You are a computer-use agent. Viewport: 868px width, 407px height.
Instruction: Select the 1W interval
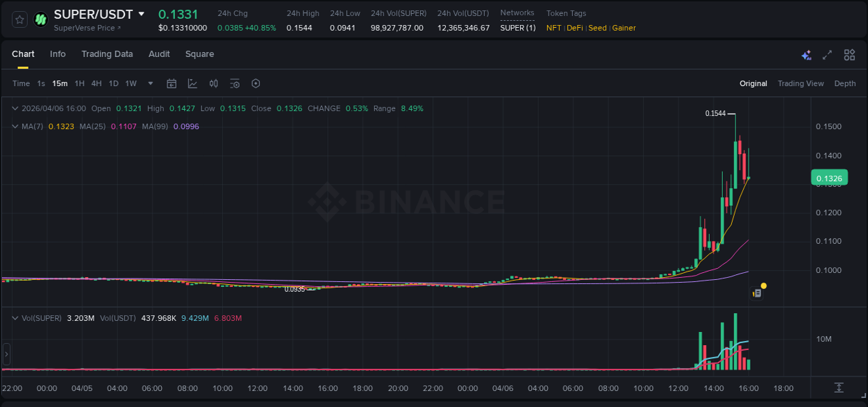coord(131,83)
